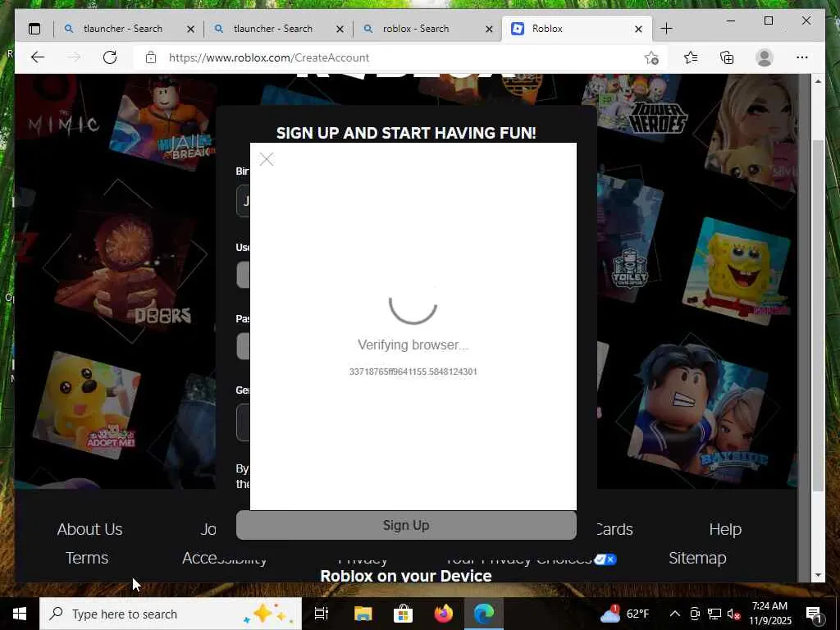
Task: Close the Verifying browser dialog with X
Action: (x=267, y=159)
